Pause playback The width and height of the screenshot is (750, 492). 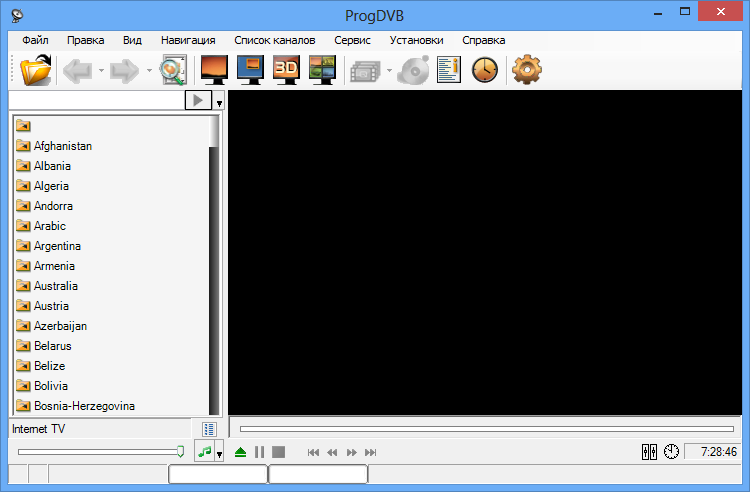[x=259, y=452]
